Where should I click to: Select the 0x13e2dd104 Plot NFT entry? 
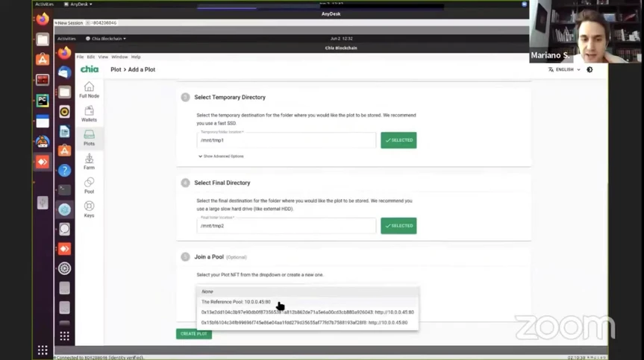[x=307, y=312]
